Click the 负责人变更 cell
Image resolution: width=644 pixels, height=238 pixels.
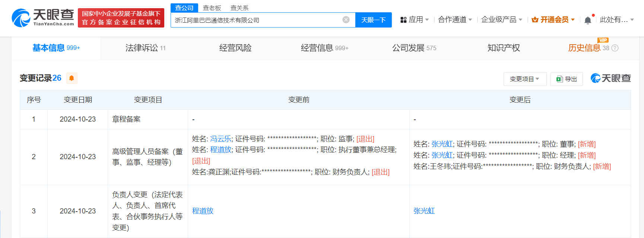click(x=147, y=211)
